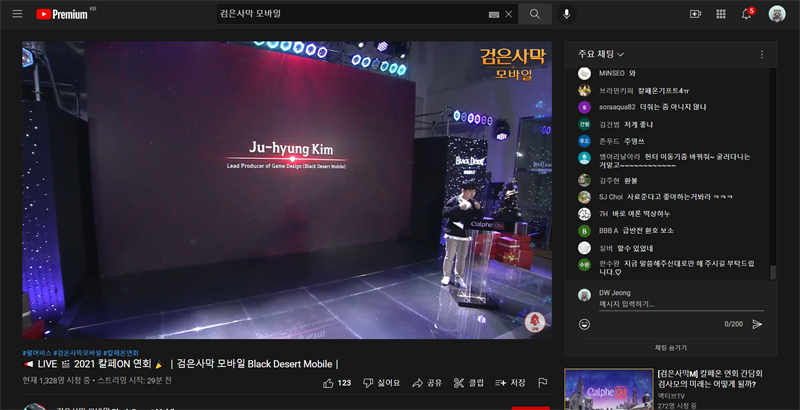Open the hamburger guide menu
Image resolution: width=800 pixels, height=410 pixels.
coord(15,14)
